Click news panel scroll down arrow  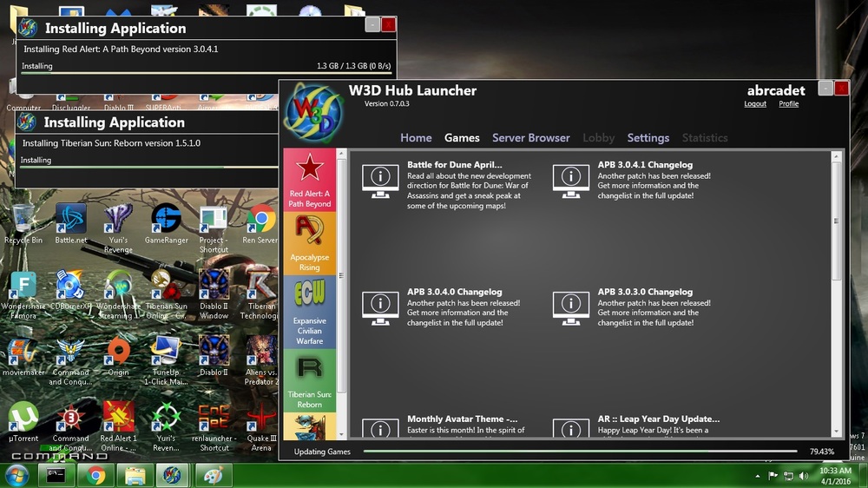pyautogui.click(x=837, y=432)
